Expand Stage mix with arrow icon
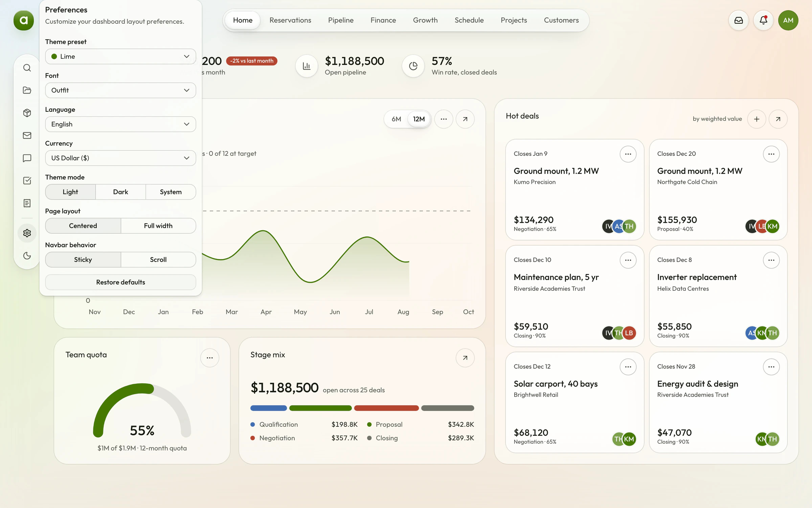The image size is (812, 508). 465,358
